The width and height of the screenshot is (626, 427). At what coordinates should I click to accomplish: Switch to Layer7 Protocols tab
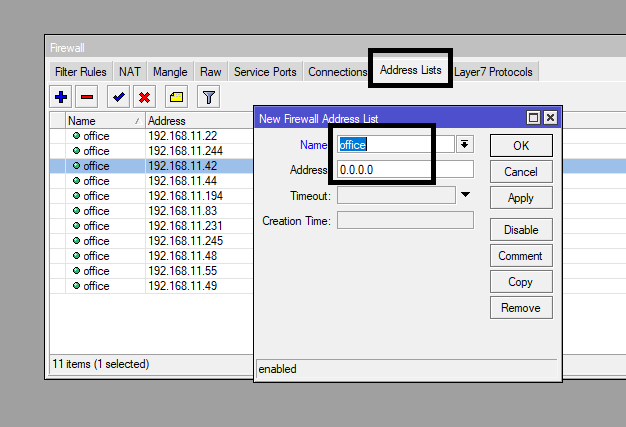494,72
